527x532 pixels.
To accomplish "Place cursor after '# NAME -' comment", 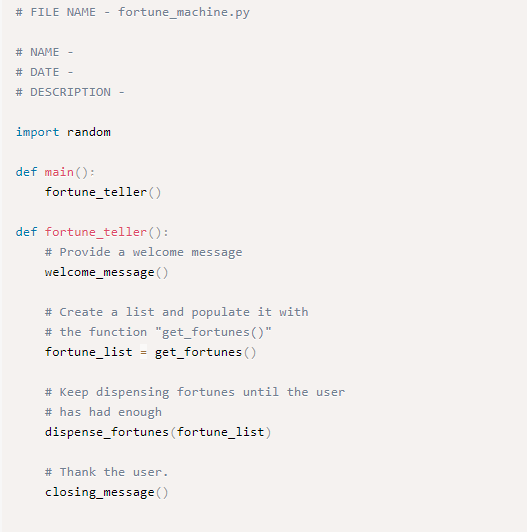I will [x=74, y=52].
